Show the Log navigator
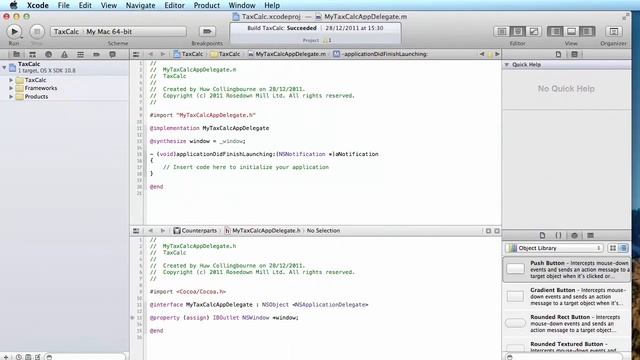Image resolution: width=640 pixels, height=360 pixels. point(112,54)
